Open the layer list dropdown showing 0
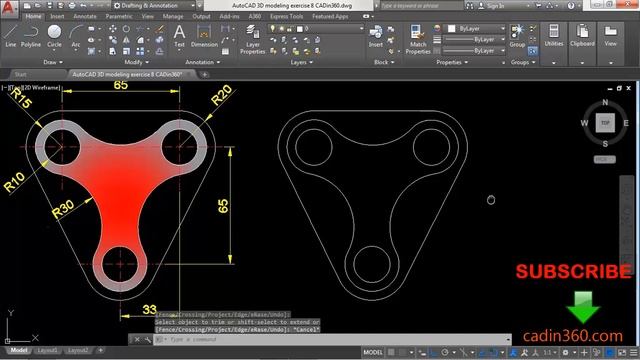The image size is (640, 360). (x=315, y=29)
